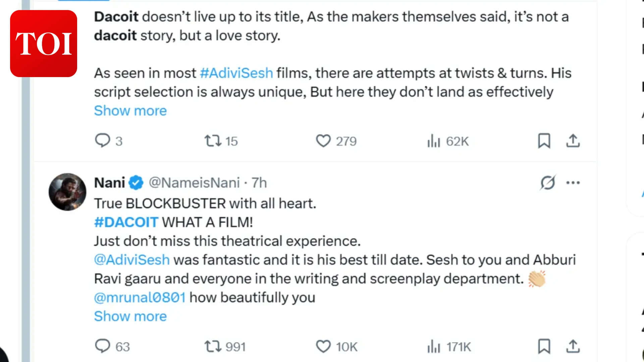Expand Nani's tweet using Show more
This screenshot has width=644, height=362.
pyautogui.click(x=130, y=316)
